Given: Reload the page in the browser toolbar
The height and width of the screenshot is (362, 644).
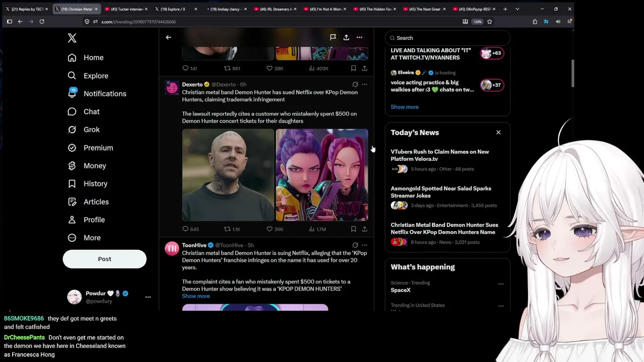Looking at the screenshot, I should click(x=42, y=22).
